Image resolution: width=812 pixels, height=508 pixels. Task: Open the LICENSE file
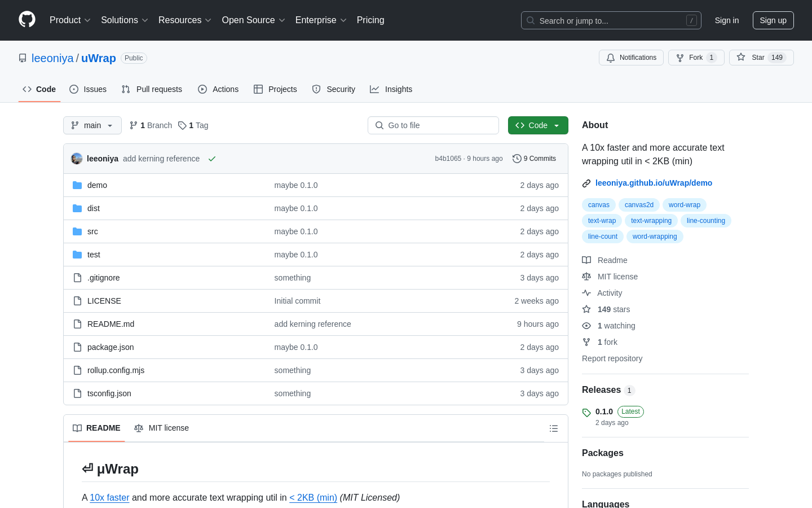104,301
